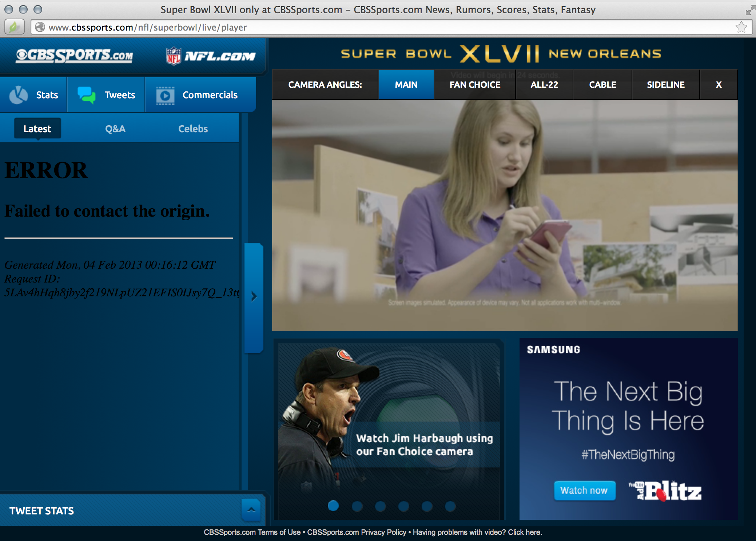The image size is (756, 541).
Task: Click the bookmark star icon
Action: [741, 27]
